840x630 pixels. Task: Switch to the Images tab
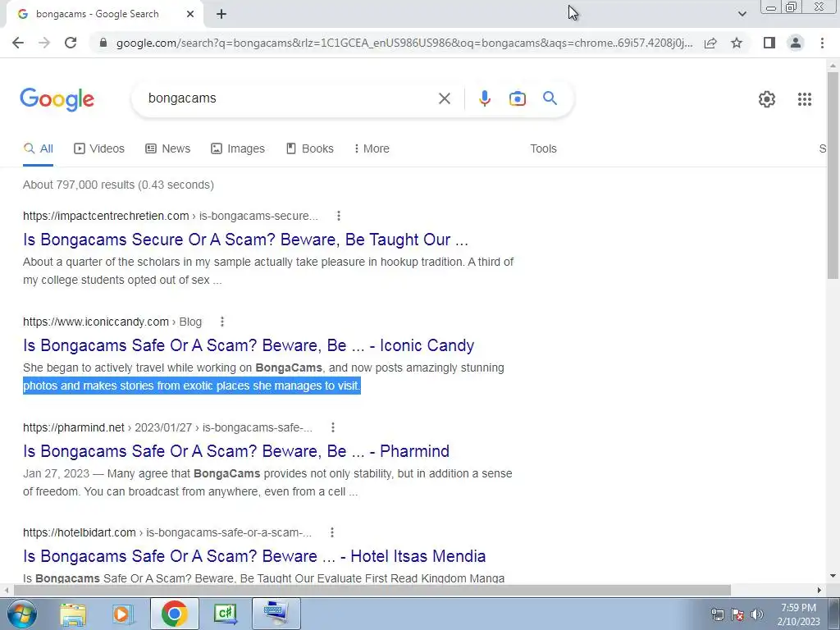tap(238, 149)
